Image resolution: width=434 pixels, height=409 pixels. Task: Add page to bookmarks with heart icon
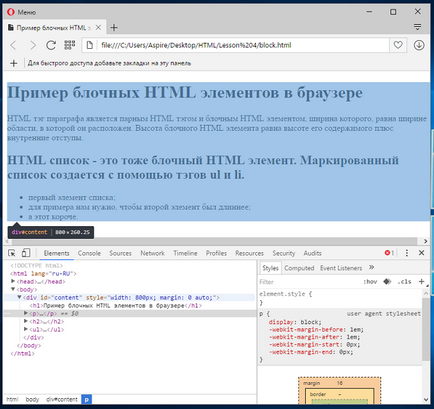(398, 45)
